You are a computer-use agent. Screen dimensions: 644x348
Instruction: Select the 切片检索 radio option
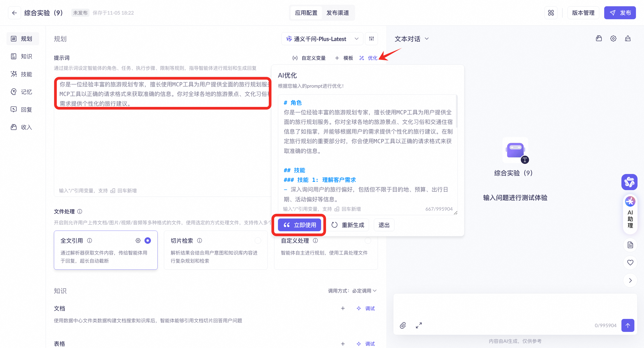(x=258, y=240)
